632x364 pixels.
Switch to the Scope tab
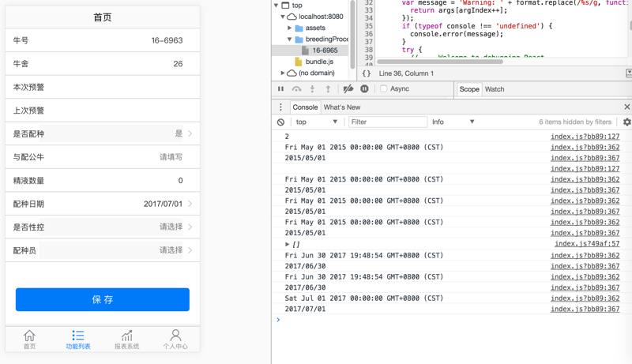469,89
